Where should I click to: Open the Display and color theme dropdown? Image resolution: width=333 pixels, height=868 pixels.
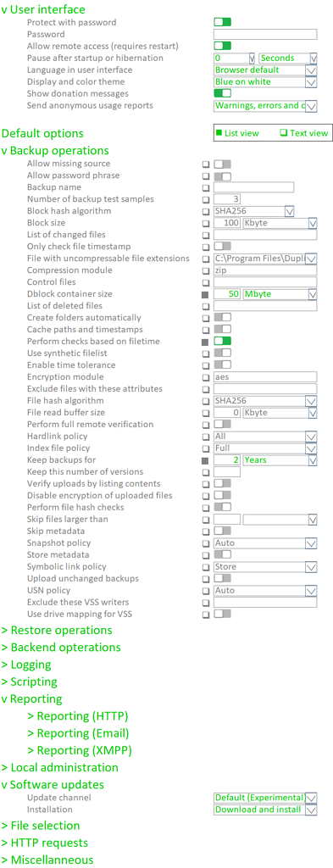[265, 82]
